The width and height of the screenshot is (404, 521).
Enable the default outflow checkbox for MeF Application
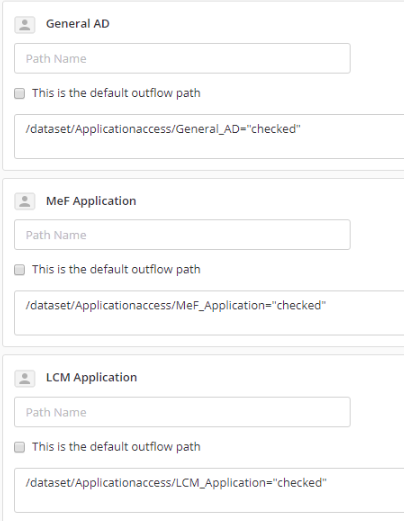click(x=19, y=269)
